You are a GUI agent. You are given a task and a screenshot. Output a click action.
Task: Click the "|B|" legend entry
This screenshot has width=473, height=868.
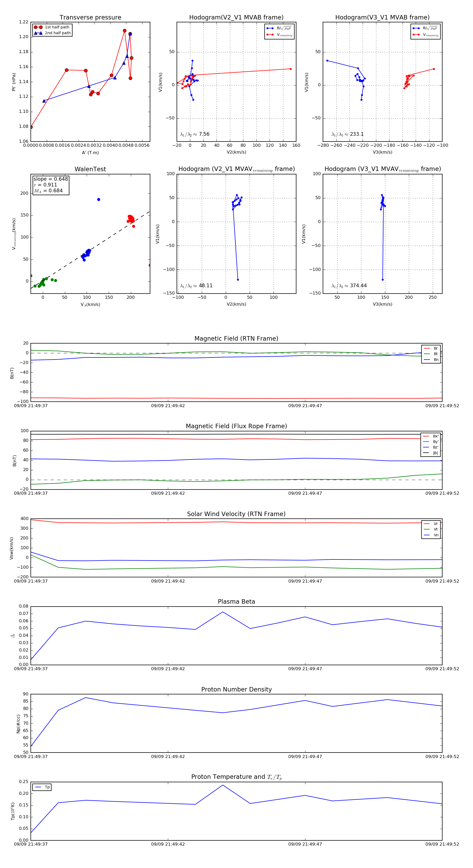tap(431, 453)
